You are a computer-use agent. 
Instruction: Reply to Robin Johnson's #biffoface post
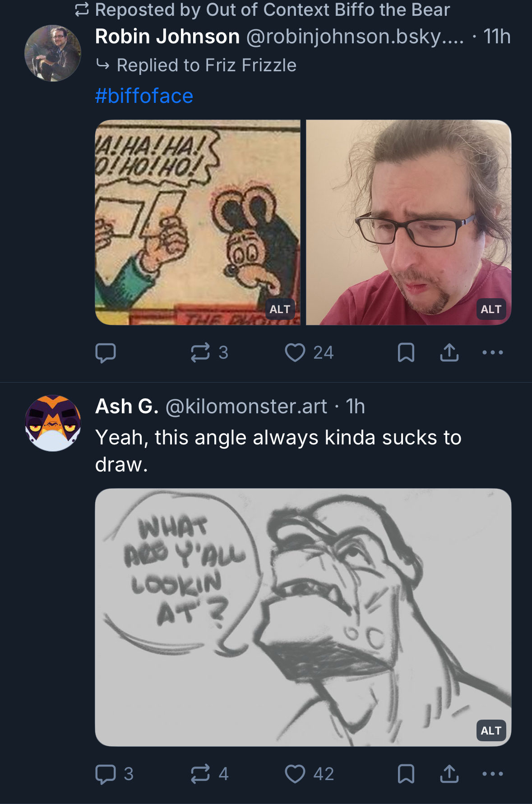(x=106, y=353)
